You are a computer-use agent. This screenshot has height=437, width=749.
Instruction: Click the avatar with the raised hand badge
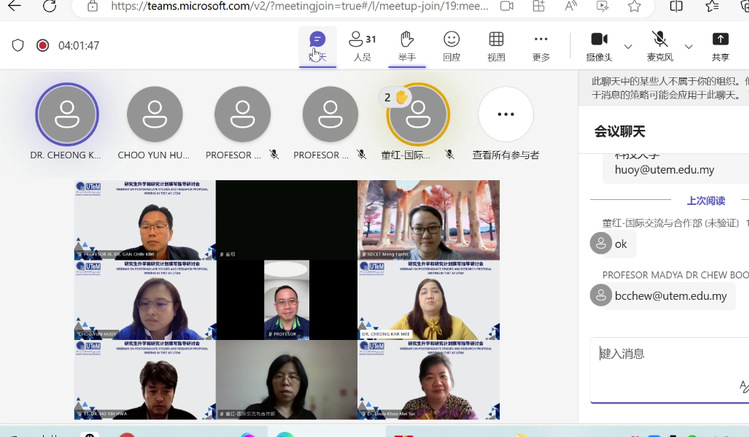418,114
